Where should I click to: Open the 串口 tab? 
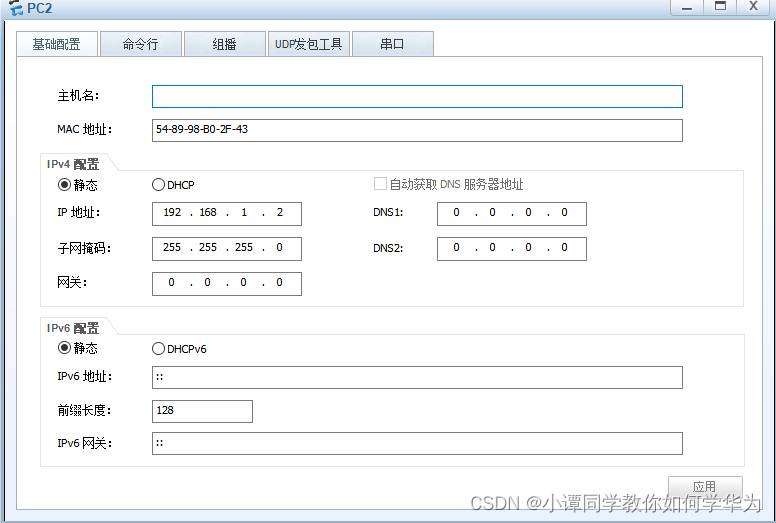tap(392, 44)
